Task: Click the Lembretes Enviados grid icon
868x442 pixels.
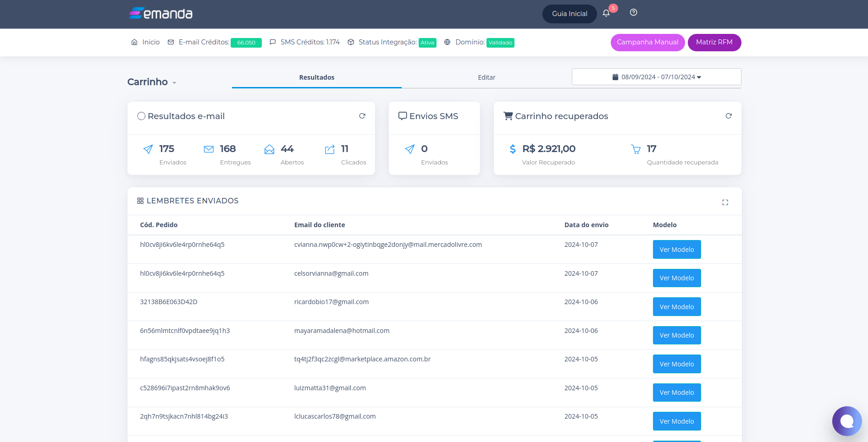Action: coord(140,201)
